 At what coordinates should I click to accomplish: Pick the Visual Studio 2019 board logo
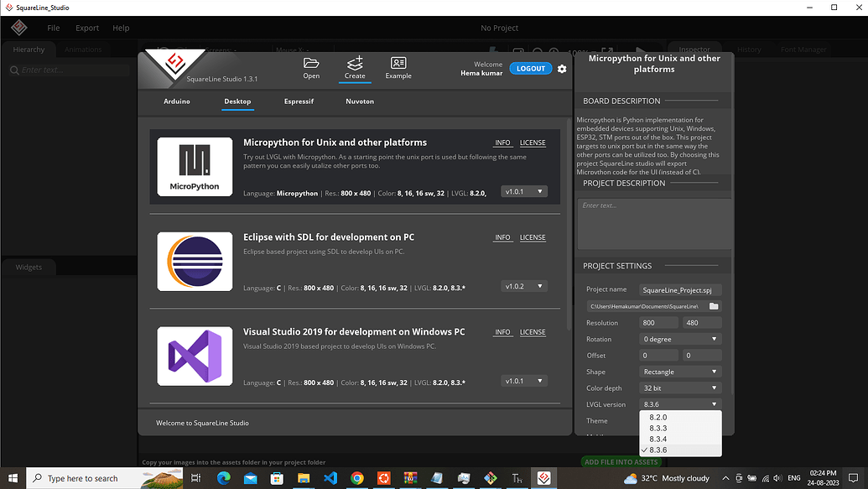(x=195, y=356)
